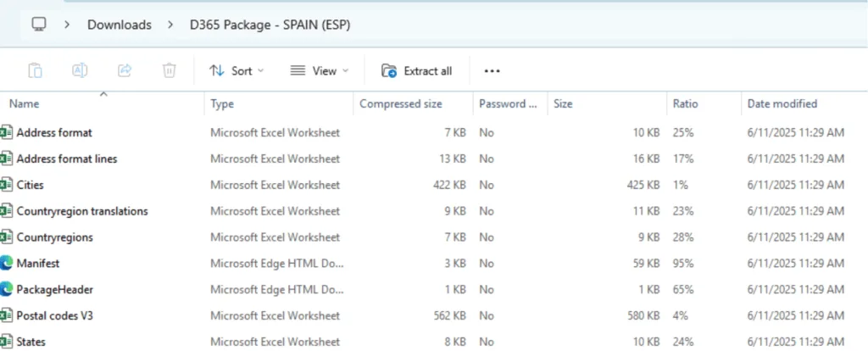Image resolution: width=868 pixels, height=351 pixels.
Task: Sort by the Date modified column header
Action: [x=782, y=104]
